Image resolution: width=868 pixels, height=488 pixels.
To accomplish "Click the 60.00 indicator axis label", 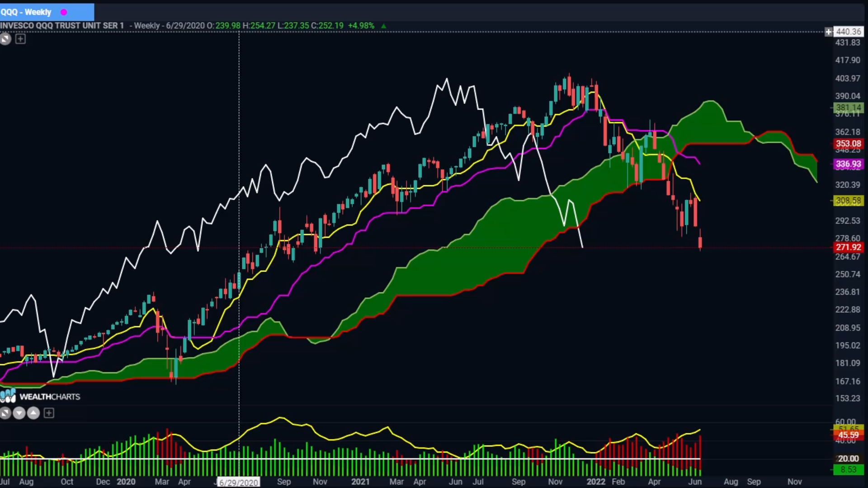I will click(x=846, y=422).
